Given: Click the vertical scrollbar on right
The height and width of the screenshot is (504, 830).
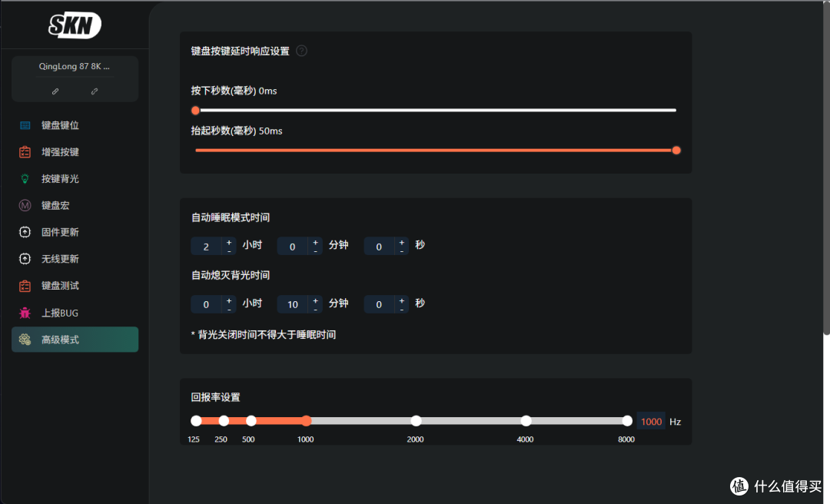Looking at the screenshot, I should point(826,170).
